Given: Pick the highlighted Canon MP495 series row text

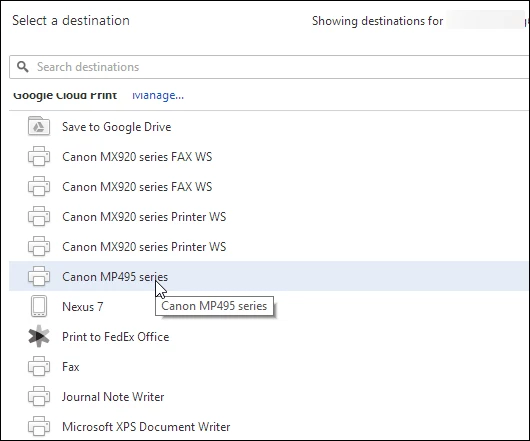Looking at the screenshot, I should [x=115, y=277].
